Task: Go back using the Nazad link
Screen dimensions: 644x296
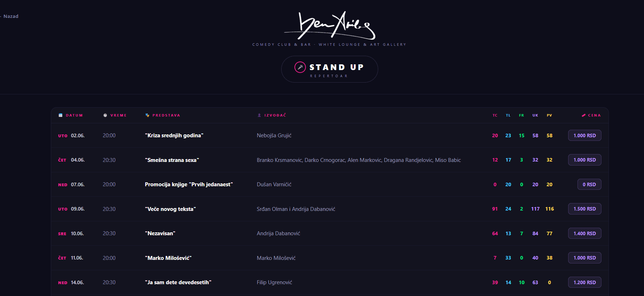Action: coord(10,16)
